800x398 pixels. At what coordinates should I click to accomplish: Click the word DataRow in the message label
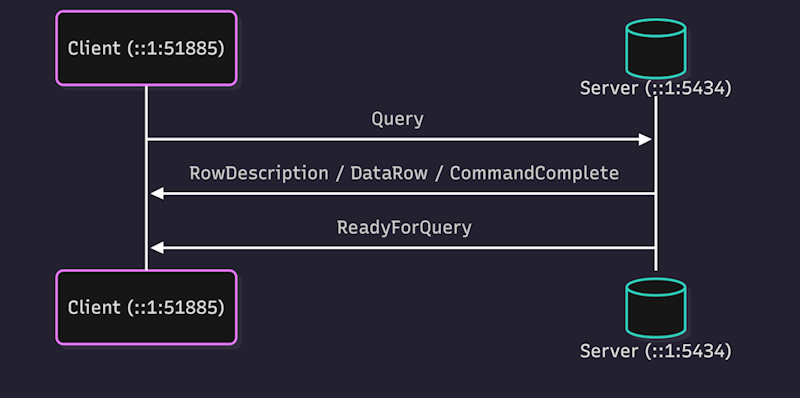coord(389,173)
